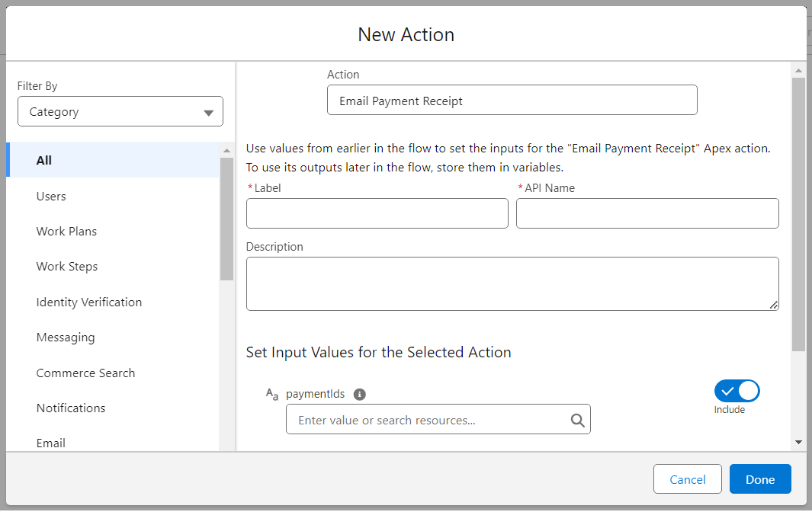Click the Done button
This screenshot has height=512, width=812.
(759, 479)
